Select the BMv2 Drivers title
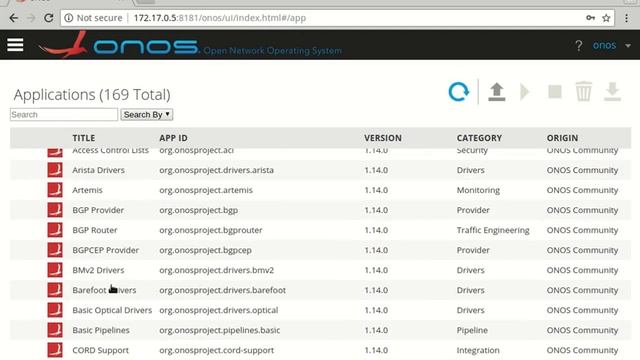 coord(98,270)
